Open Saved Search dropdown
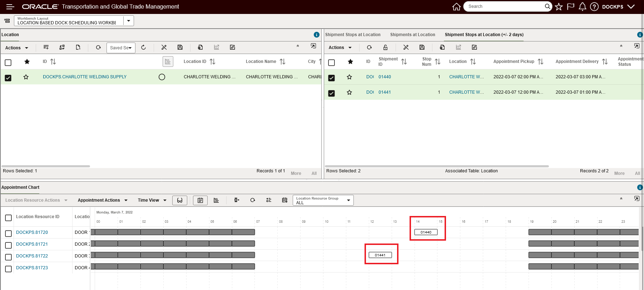The width and height of the screenshot is (644, 290). (x=121, y=48)
